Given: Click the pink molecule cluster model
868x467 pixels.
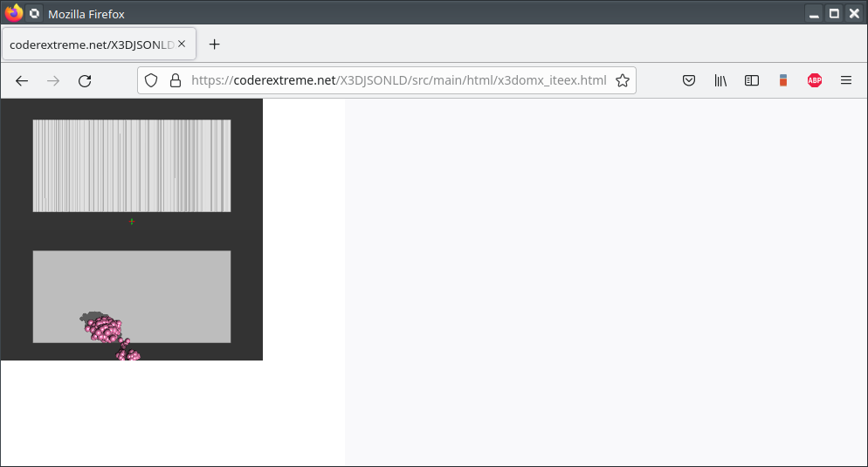Looking at the screenshot, I should (x=106, y=329).
